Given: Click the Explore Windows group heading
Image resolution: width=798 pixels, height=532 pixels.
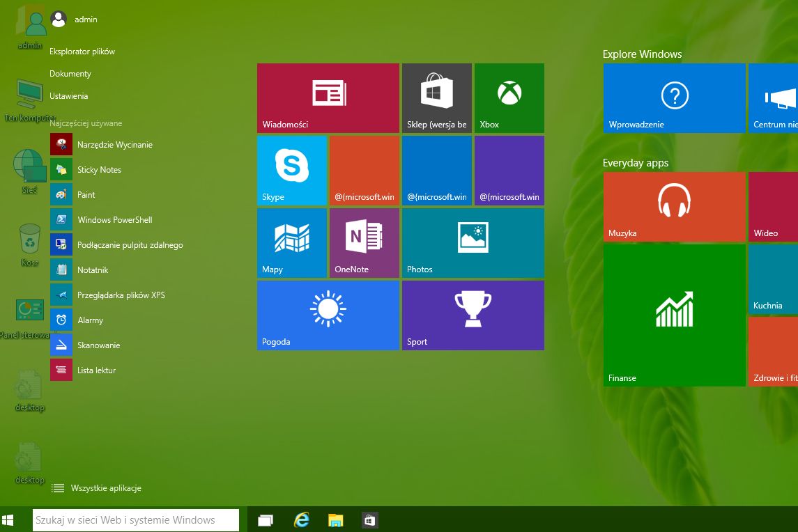Looking at the screenshot, I should [642, 54].
